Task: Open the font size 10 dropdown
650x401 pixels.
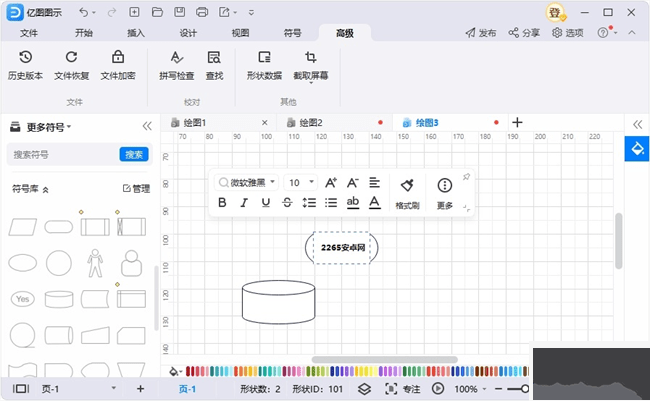Action: [301, 183]
